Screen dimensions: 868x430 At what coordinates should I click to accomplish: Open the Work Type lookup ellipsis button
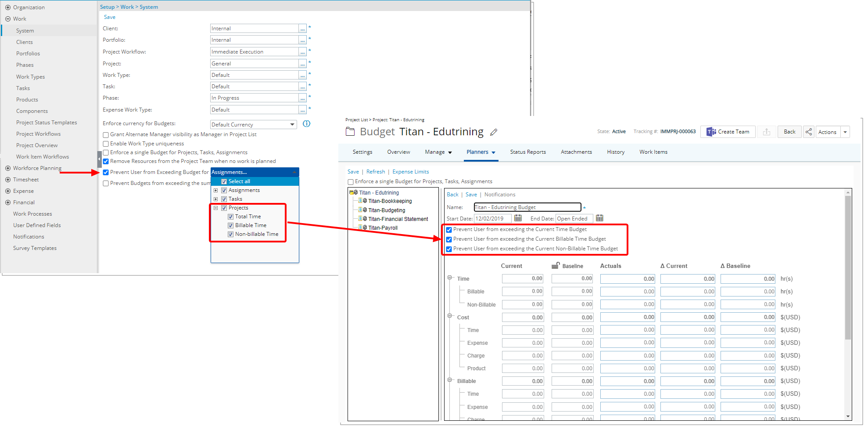click(302, 75)
